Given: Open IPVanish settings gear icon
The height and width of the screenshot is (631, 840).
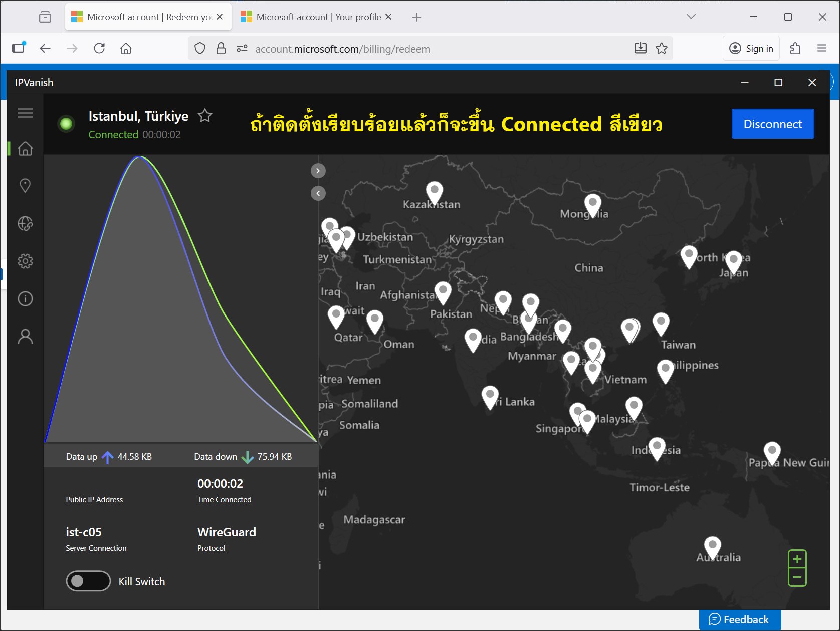Looking at the screenshot, I should pos(25,261).
